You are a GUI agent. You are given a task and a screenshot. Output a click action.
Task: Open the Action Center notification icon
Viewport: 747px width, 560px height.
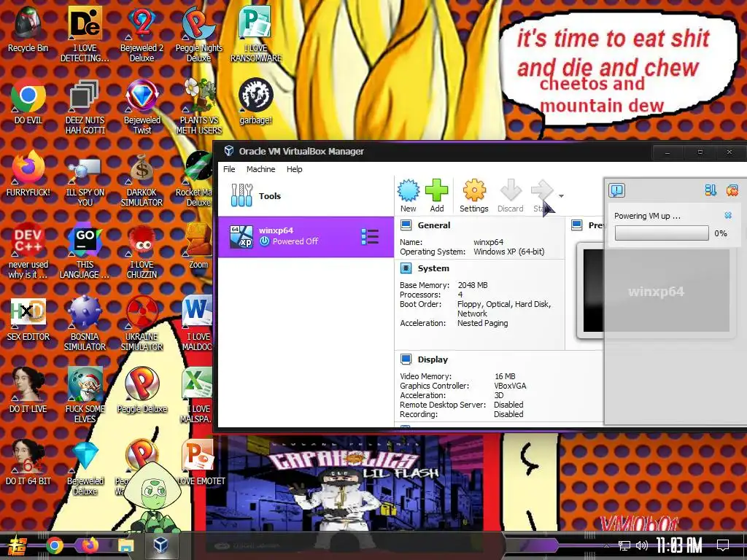(x=723, y=545)
